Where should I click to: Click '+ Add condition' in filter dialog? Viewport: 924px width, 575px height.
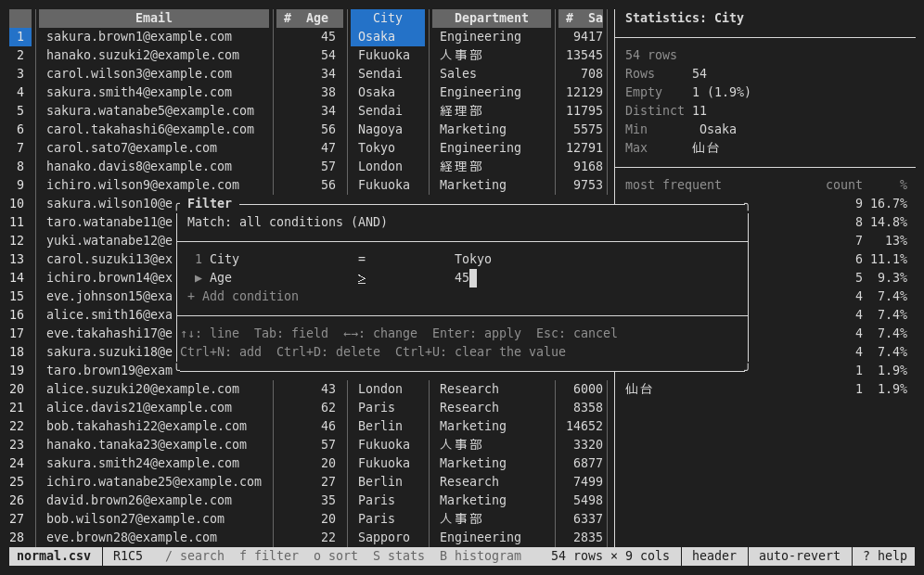pyautogui.click(x=242, y=297)
